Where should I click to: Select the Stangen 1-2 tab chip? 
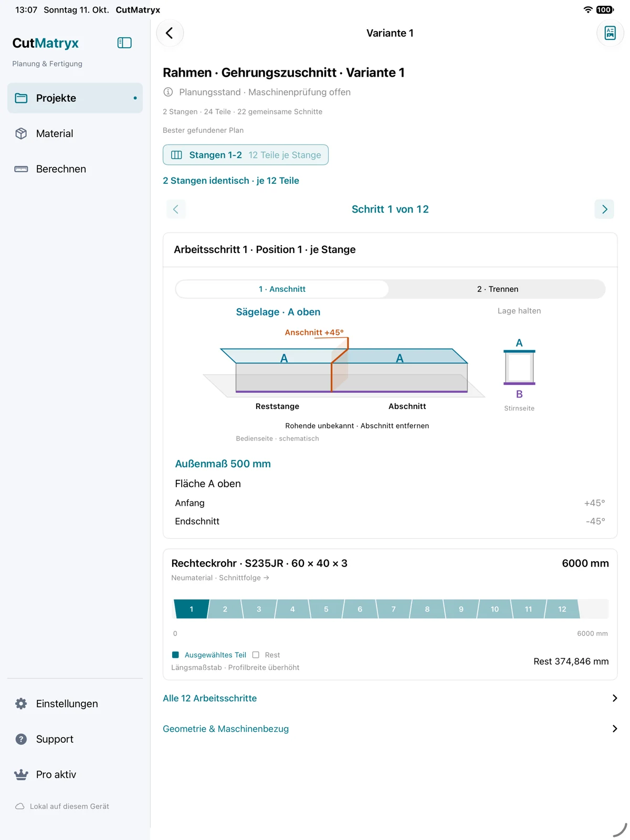[246, 155]
